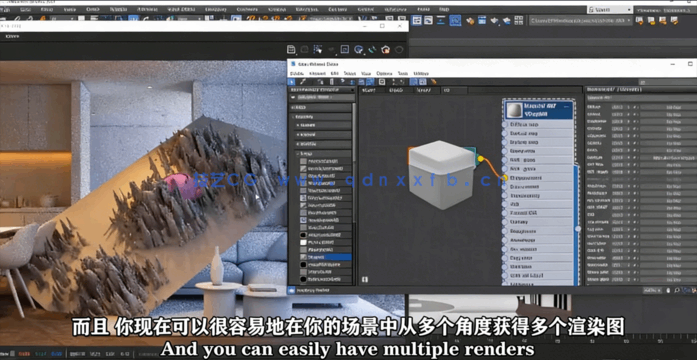Toggle the Parameter Editor panel icon in Slate toolbar

point(422,82)
